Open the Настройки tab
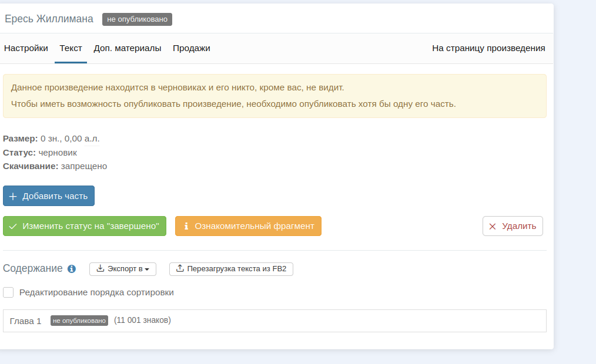The height and width of the screenshot is (364, 596). pyautogui.click(x=26, y=48)
